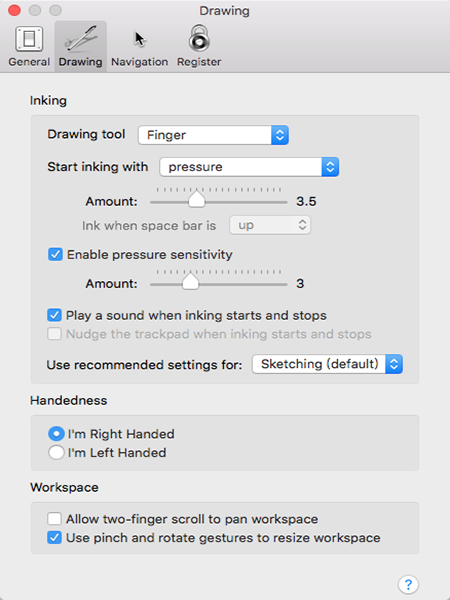
Task: Disable pinch and rotate gestures checkbox
Action: point(54,538)
